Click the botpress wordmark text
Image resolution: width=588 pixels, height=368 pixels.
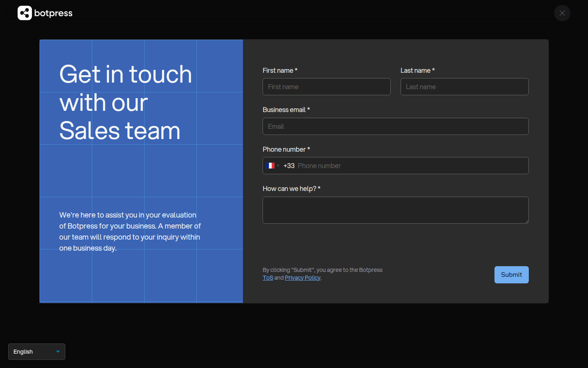(53, 13)
